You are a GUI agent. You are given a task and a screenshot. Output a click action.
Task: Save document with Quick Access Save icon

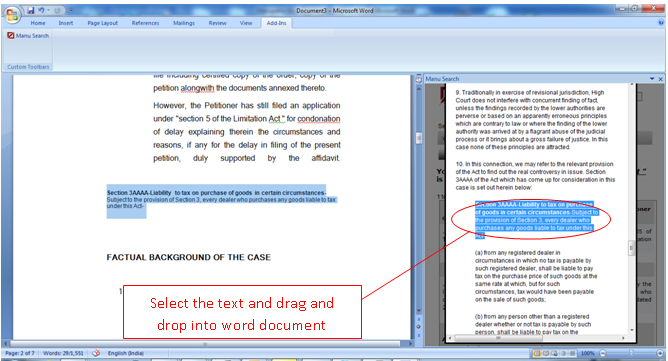click(31, 10)
